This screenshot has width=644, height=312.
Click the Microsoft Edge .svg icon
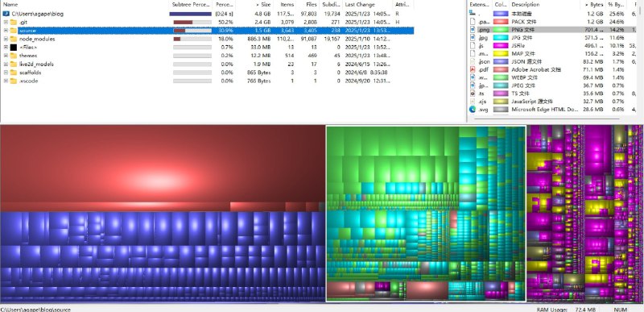tap(473, 110)
